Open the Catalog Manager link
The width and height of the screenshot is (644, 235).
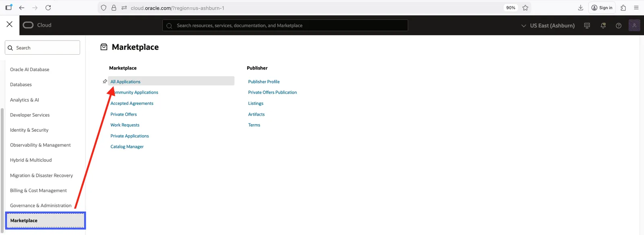coord(127,147)
